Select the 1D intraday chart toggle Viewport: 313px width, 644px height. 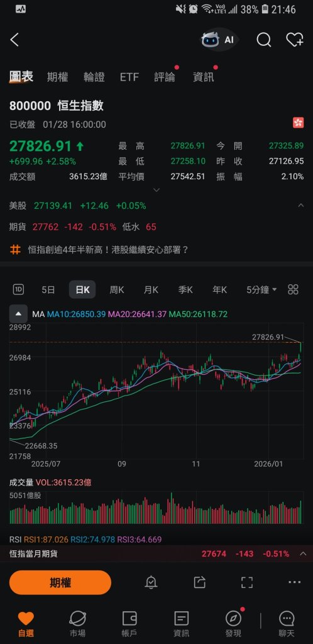(18, 289)
